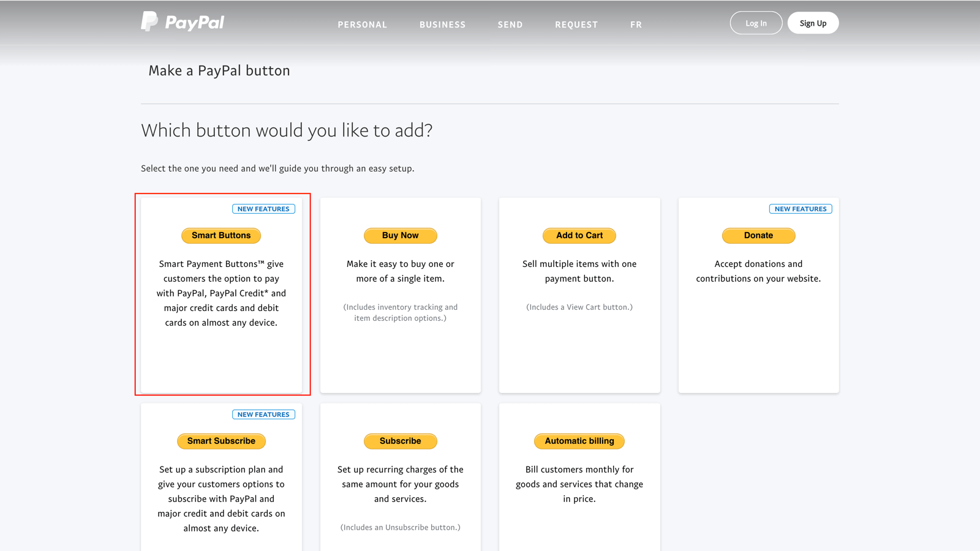Click the Make a PayPal button heading
980x551 pixels.
pos(218,70)
